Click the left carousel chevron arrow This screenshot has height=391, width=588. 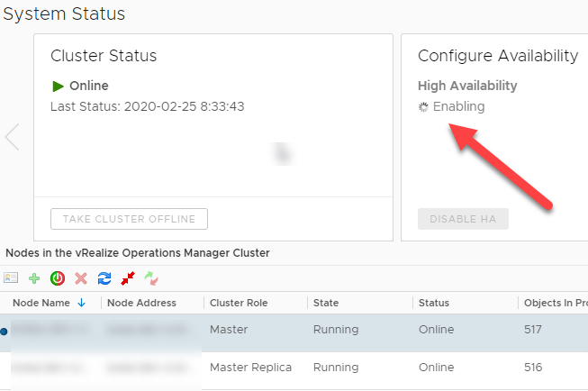tap(12, 137)
